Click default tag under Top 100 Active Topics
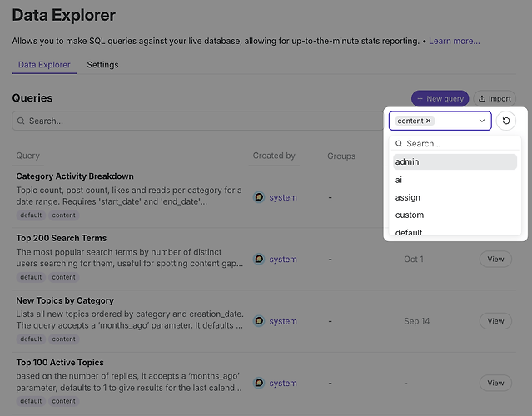 pos(31,401)
